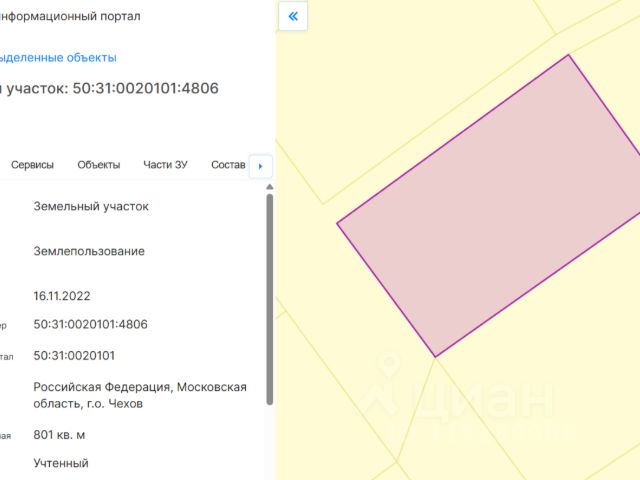Click the Землепользование value
640x480 pixels.
tap(89, 251)
